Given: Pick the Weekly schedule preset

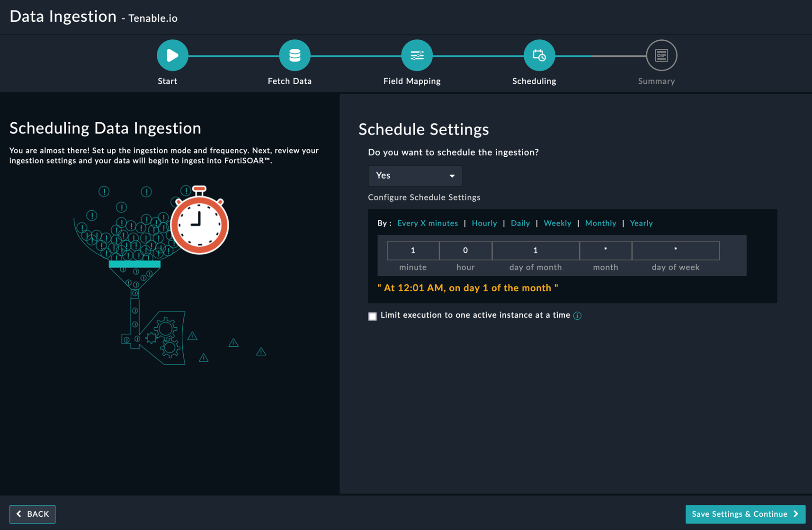Looking at the screenshot, I should (557, 223).
